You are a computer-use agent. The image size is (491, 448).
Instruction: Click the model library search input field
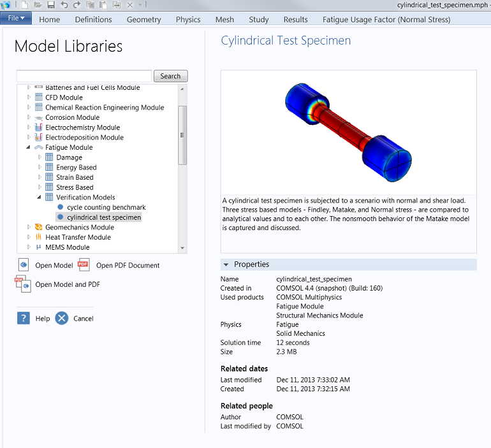pyautogui.click(x=84, y=76)
